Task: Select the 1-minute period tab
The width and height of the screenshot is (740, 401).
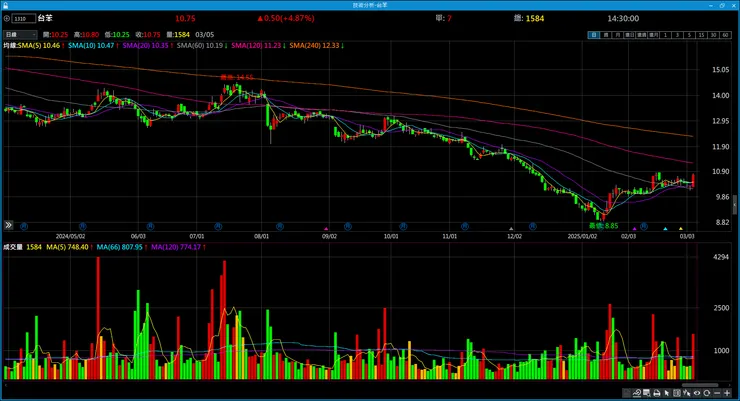Action: [x=665, y=35]
